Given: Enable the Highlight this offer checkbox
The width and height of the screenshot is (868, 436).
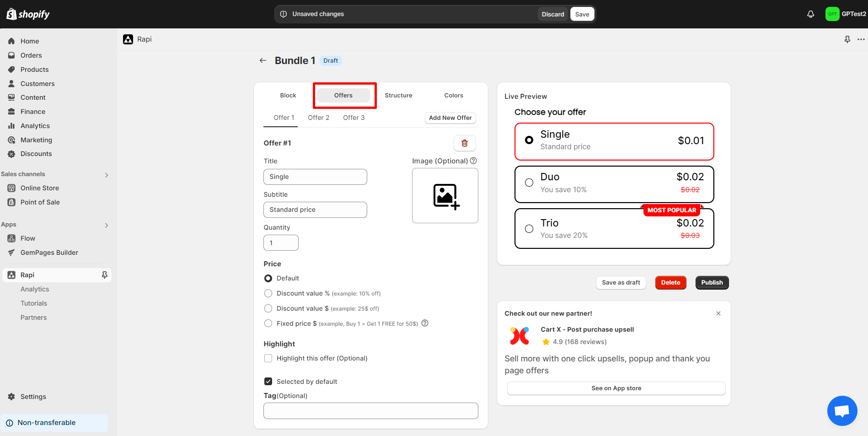Looking at the screenshot, I should coord(268,358).
